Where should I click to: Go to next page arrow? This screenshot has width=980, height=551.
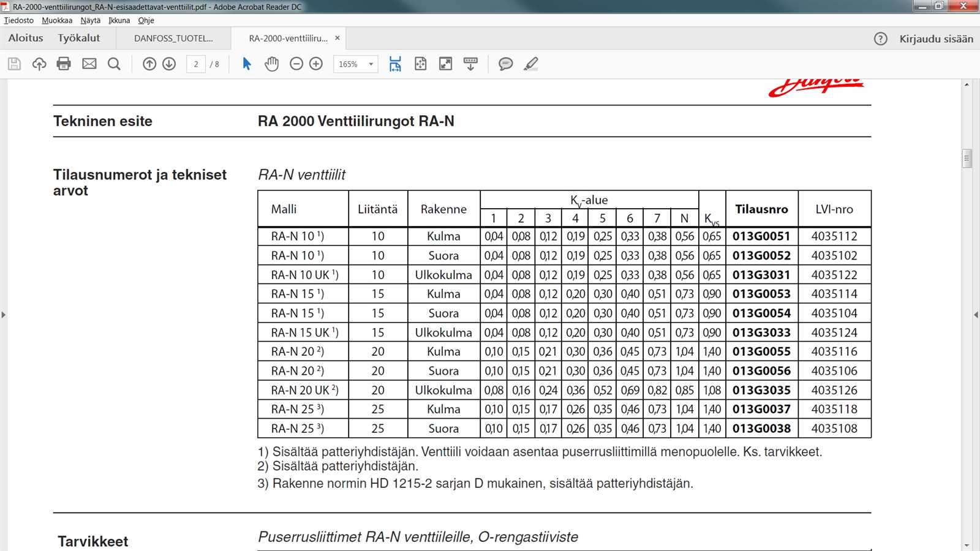[x=169, y=64]
